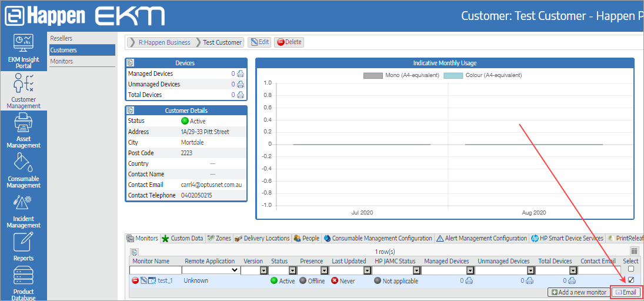644x301 pixels.
Task: Click the Devices panel collapse icon
Action: [131, 63]
